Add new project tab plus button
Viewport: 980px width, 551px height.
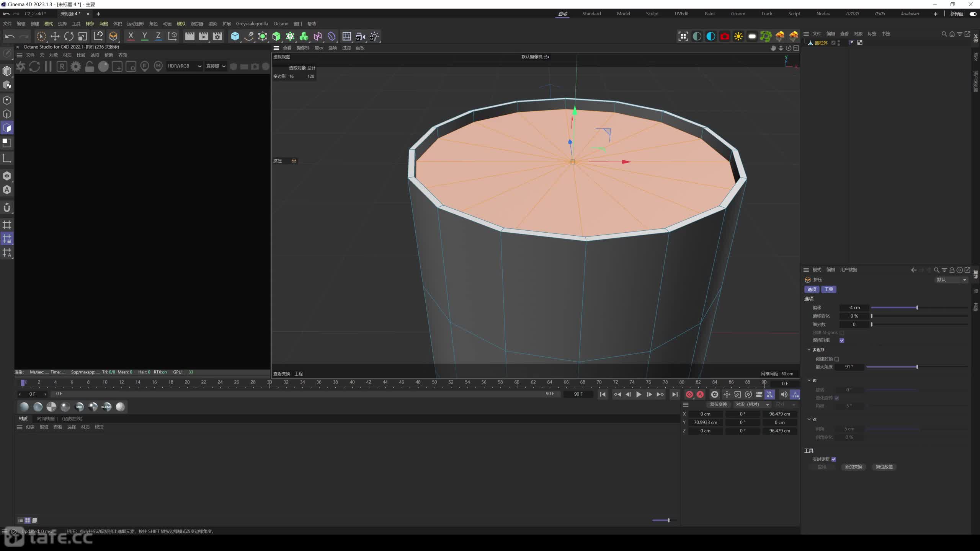[98, 14]
